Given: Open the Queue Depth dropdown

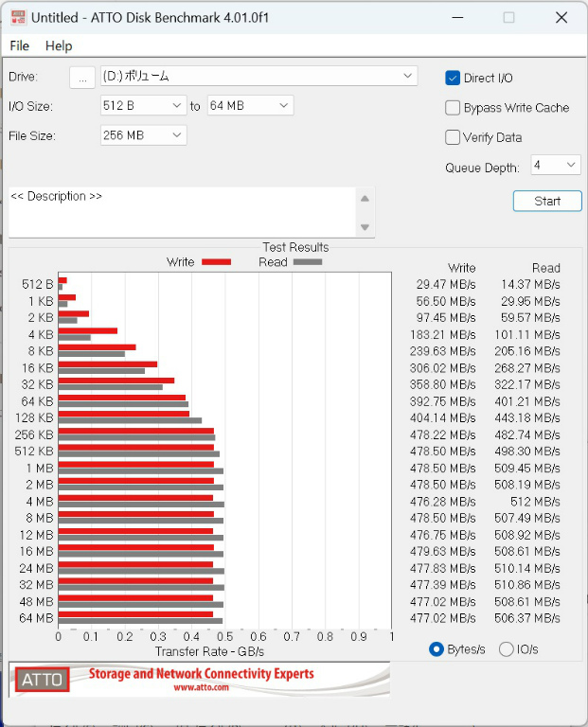Looking at the screenshot, I should click(x=556, y=165).
